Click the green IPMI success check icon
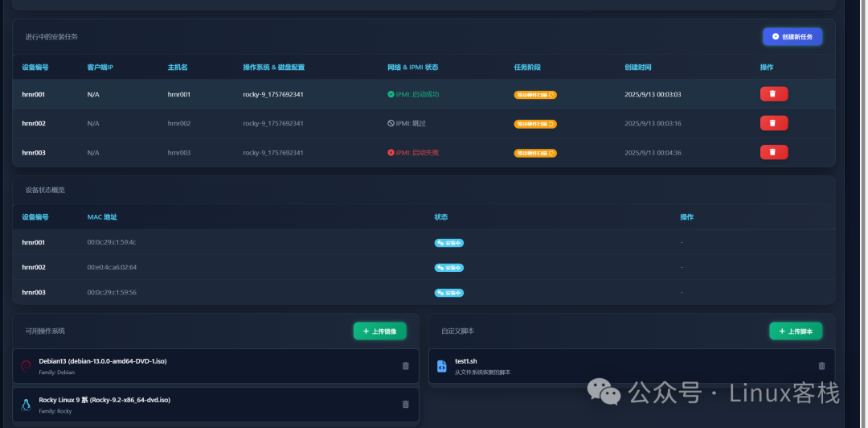This screenshot has width=868, height=428. (x=391, y=94)
